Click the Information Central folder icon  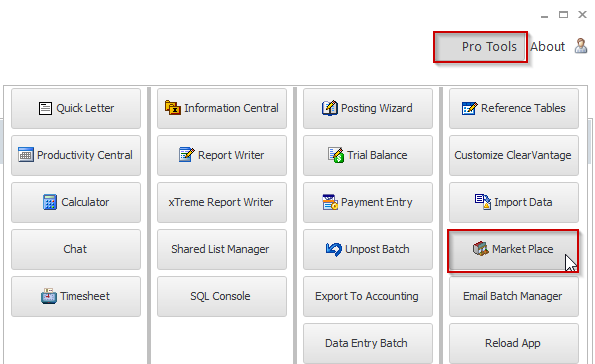click(x=173, y=108)
